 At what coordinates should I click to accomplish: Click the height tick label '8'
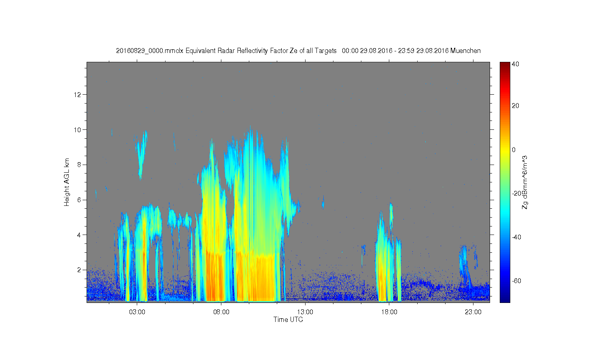(79, 165)
